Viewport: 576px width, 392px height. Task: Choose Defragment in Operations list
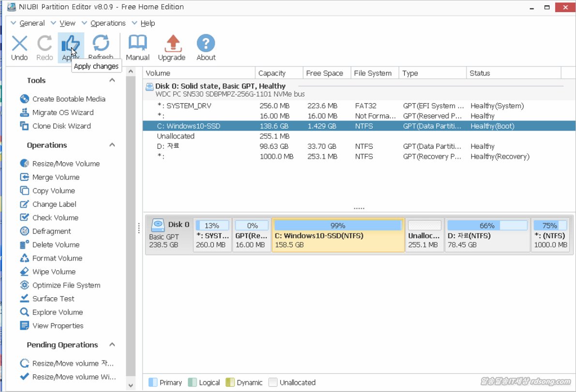pyautogui.click(x=51, y=232)
